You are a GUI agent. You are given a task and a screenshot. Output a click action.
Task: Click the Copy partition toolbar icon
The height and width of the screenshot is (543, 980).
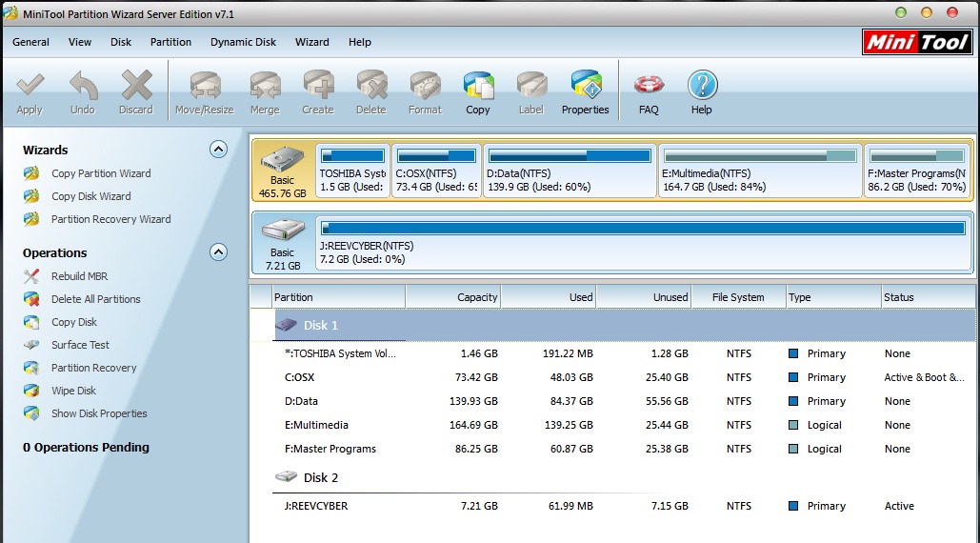point(478,86)
